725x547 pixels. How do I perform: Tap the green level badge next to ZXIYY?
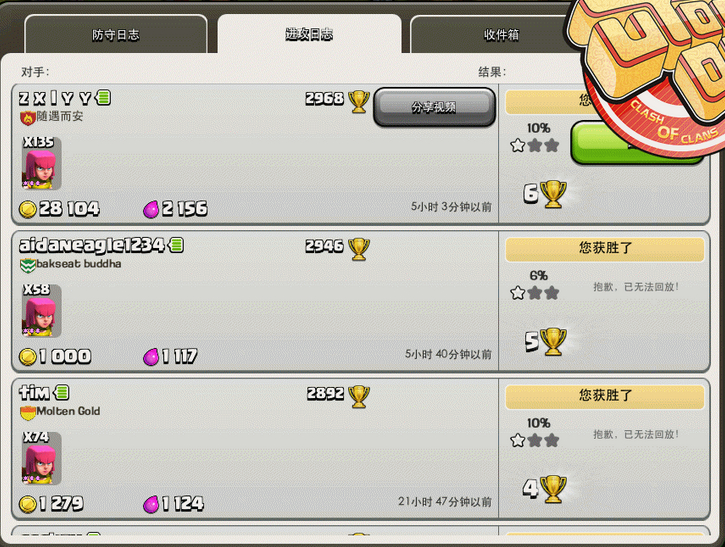[x=103, y=97]
